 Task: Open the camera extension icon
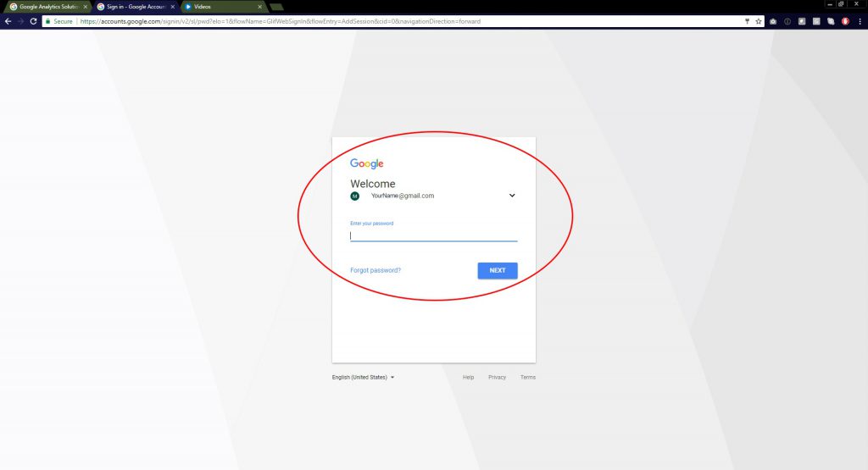point(773,21)
